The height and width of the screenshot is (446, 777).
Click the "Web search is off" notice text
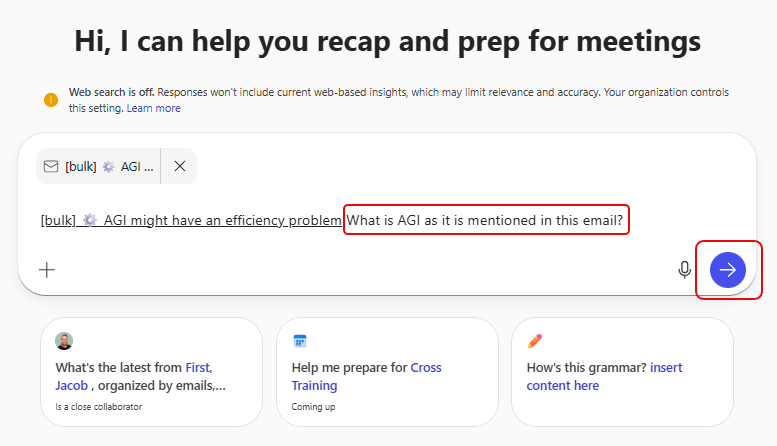click(x=112, y=92)
